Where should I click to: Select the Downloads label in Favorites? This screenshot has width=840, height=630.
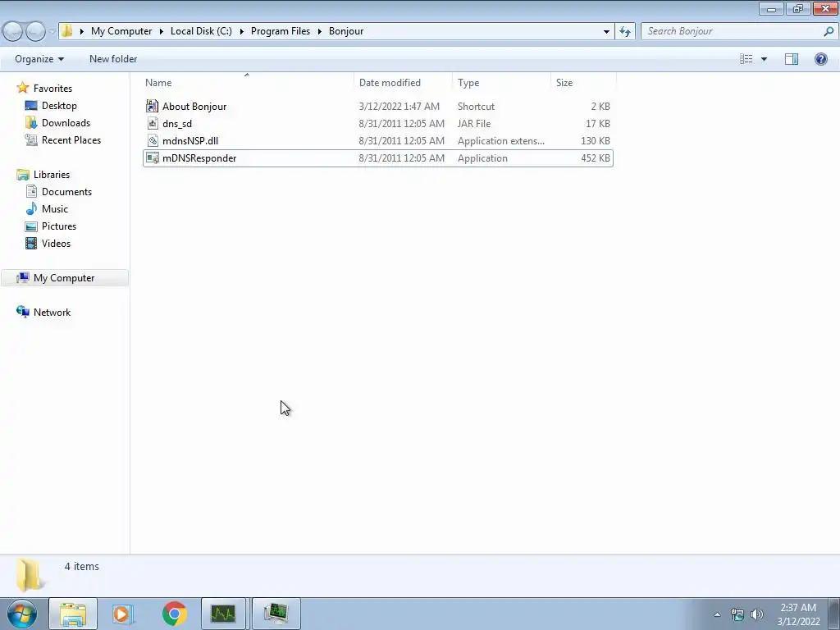[x=66, y=123]
